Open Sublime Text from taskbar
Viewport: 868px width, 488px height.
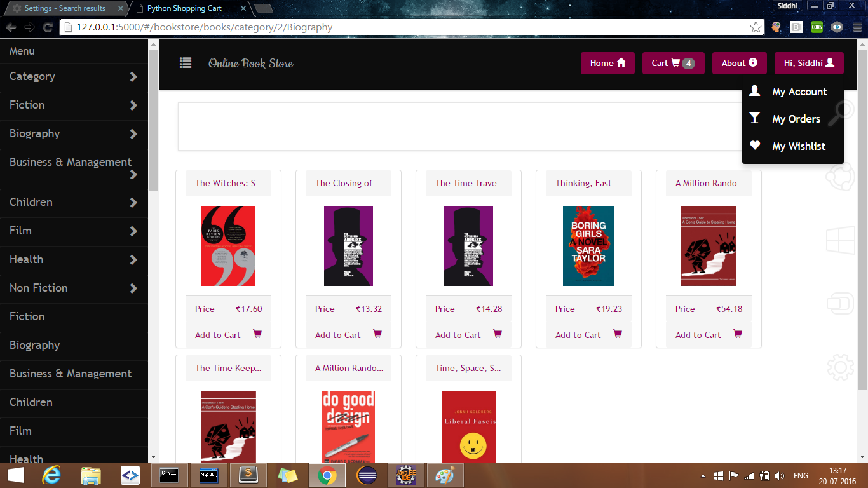pos(248,475)
